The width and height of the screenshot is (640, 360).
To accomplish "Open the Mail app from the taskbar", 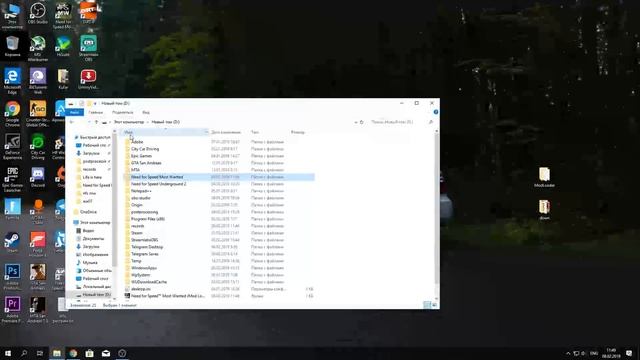I will click(106, 353).
